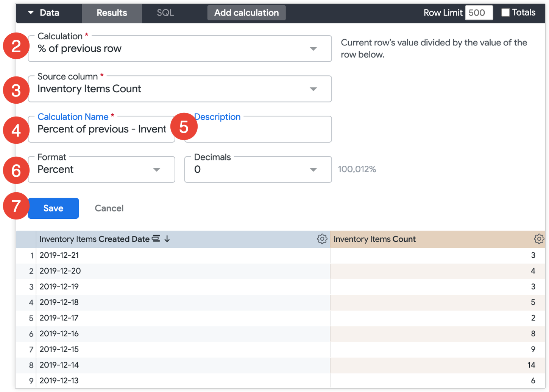Open gear menu for Inventory Items Created Date
Viewport: 549px width, 392px height.
point(322,239)
